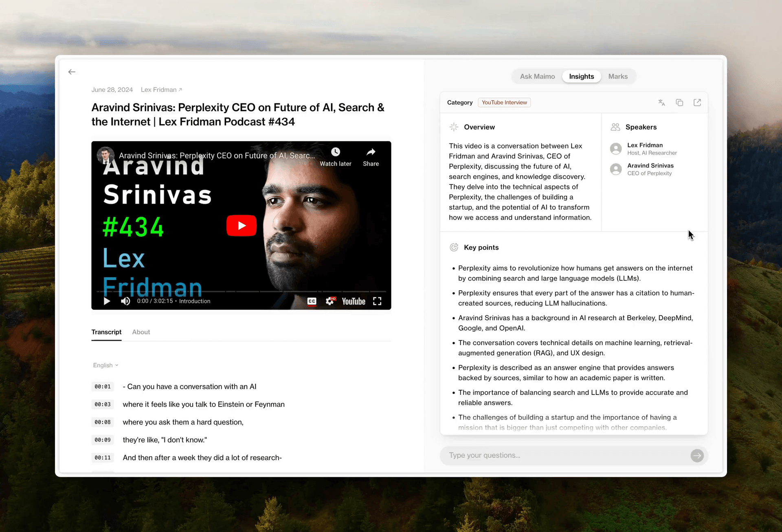The width and height of the screenshot is (782, 532).
Task: Click Lex Fridman speaker avatar
Action: (616, 149)
